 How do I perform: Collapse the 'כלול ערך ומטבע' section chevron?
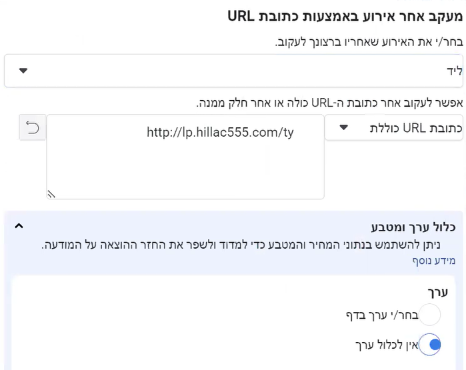pyautogui.click(x=19, y=226)
